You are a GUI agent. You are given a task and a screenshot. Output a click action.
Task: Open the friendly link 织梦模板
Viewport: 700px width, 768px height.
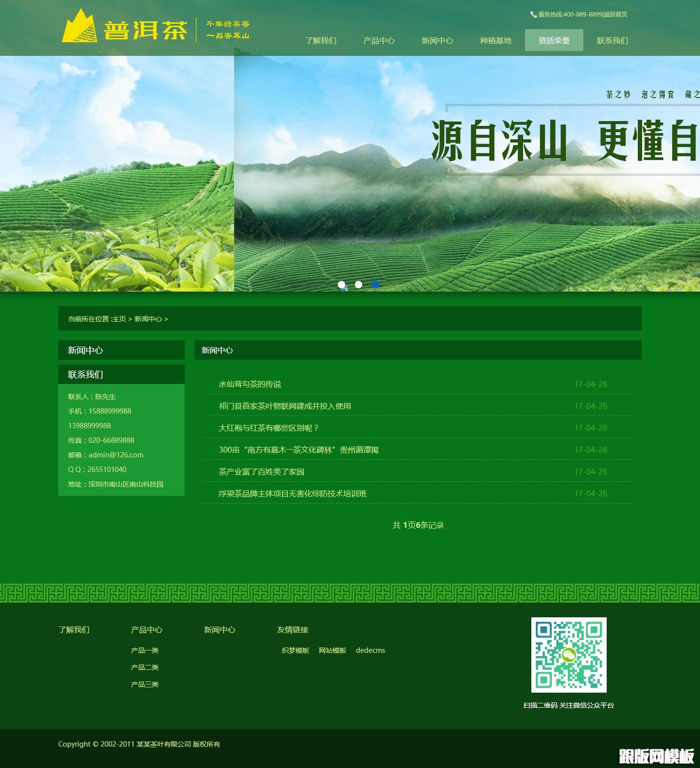[x=296, y=650]
